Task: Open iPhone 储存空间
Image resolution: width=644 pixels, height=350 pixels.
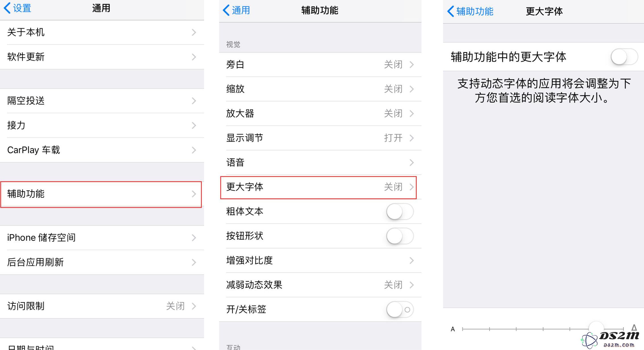Action: [x=102, y=238]
